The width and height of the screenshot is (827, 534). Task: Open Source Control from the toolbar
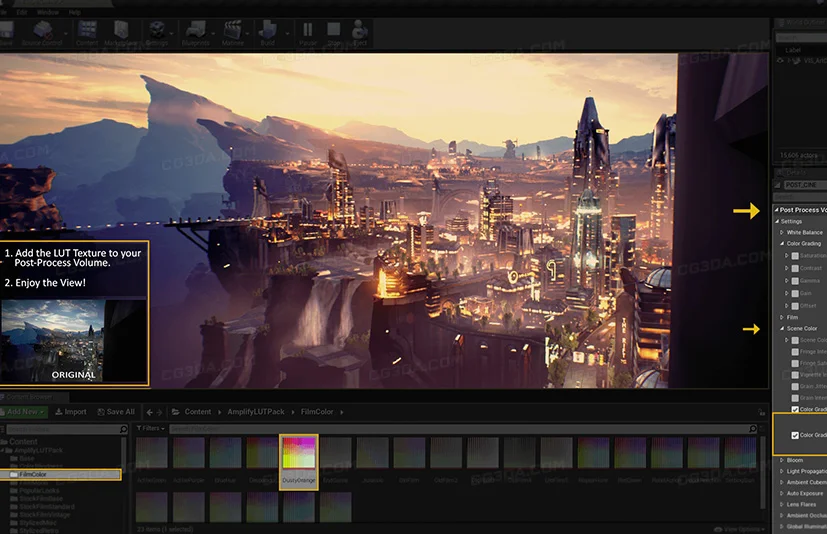(43, 33)
